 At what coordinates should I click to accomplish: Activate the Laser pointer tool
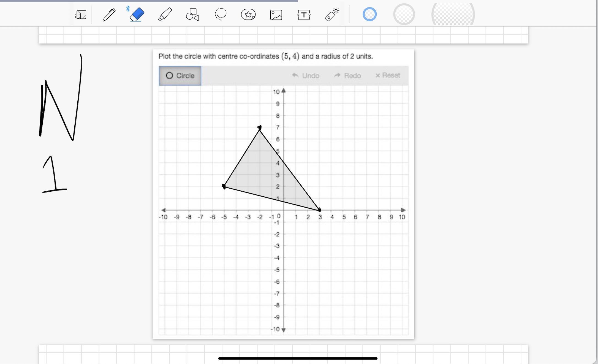pos(332,15)
